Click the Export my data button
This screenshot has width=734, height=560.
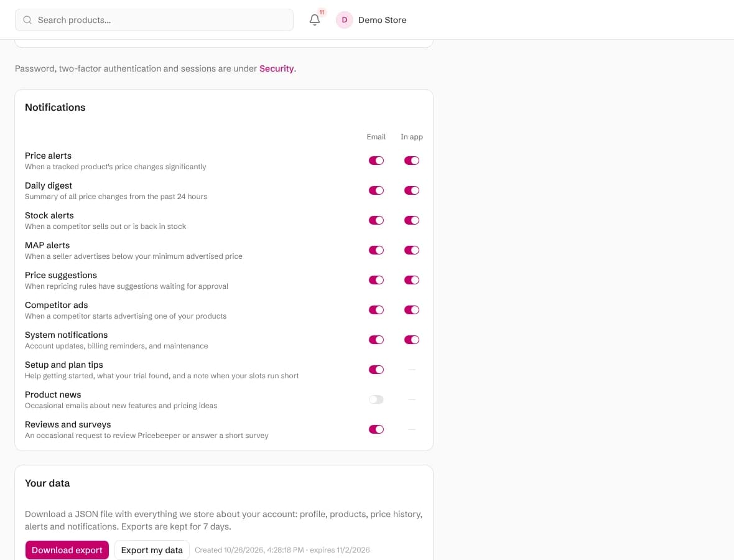coord(152,550)
